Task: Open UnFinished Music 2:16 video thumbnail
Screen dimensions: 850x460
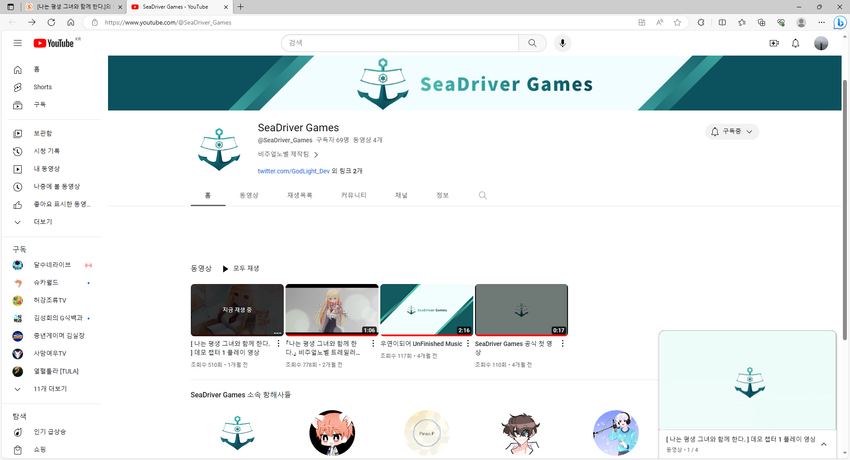Action: click(x=427, y=310)
